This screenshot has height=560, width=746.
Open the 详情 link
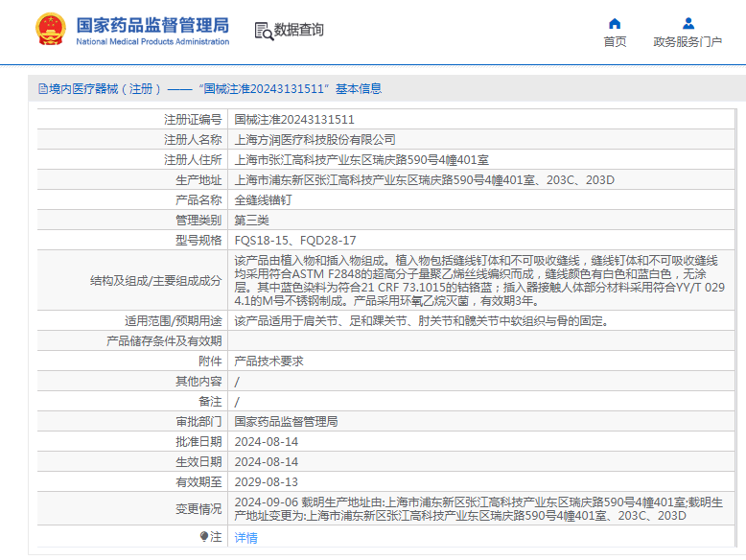(246, 538)
